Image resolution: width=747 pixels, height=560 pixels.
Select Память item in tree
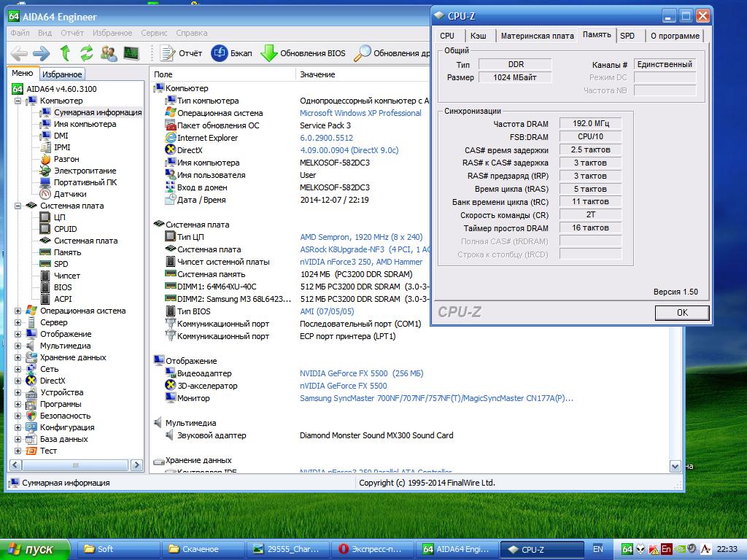click(x=67, y=252)
